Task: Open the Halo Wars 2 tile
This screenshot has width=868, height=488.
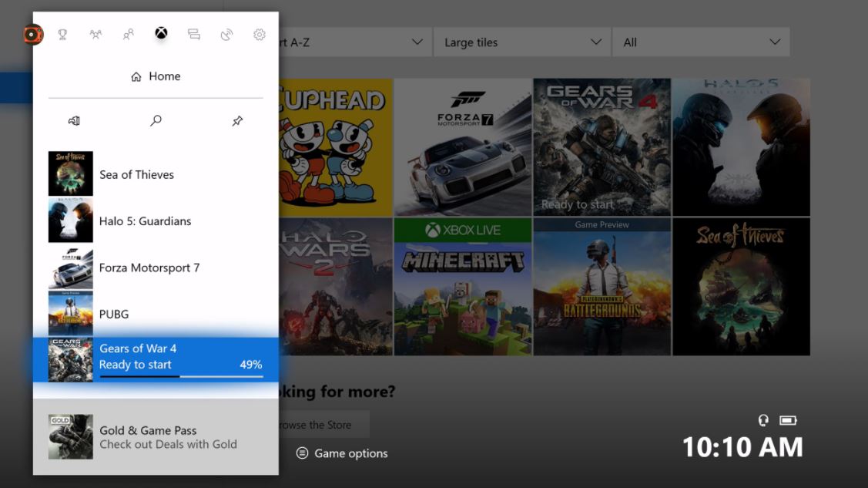Action: click(x=336, y=286)
